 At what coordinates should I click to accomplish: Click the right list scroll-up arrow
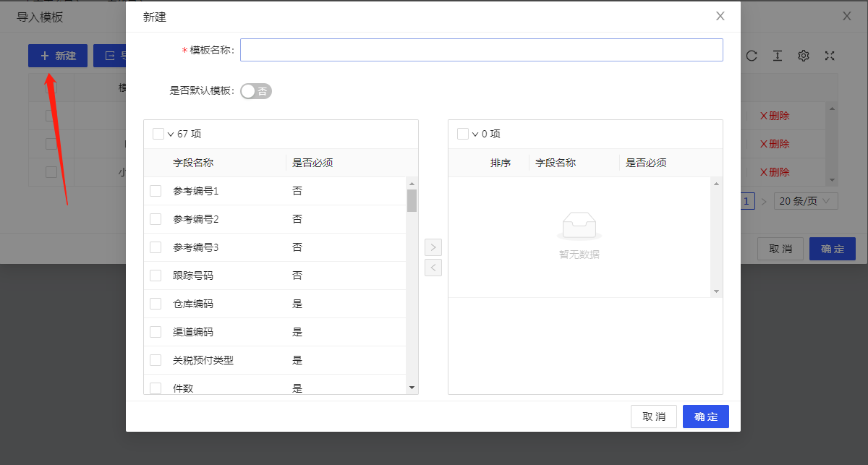[716, 183]
